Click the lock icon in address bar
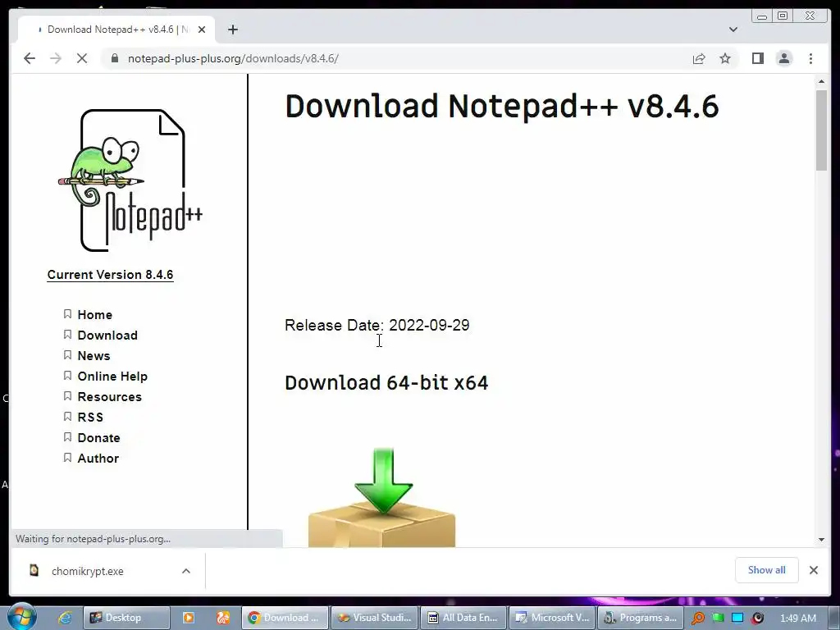 [114, 58]
